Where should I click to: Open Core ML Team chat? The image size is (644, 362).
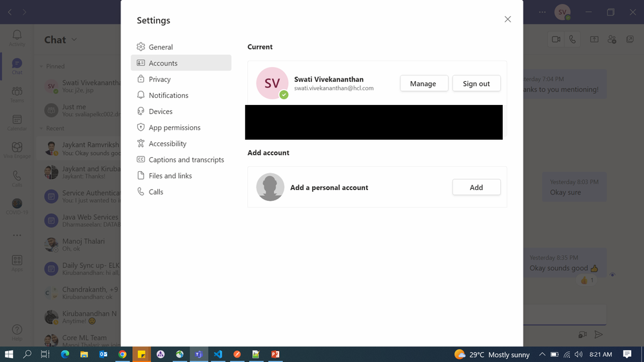[80, 341]
